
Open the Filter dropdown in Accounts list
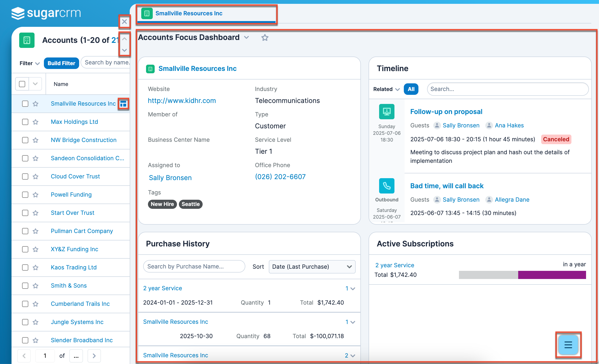(x=29, y=63)
